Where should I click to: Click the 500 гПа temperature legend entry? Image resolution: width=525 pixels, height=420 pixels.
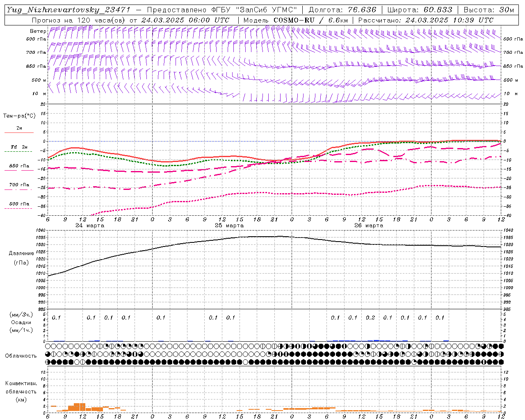pos(19,204)
